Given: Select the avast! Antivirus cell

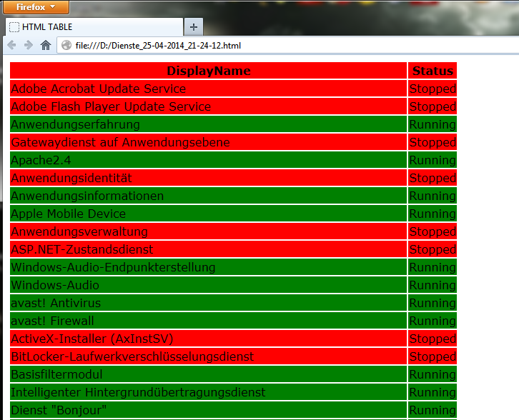Looking at the screenshot, I should click(x=208, y=303).
